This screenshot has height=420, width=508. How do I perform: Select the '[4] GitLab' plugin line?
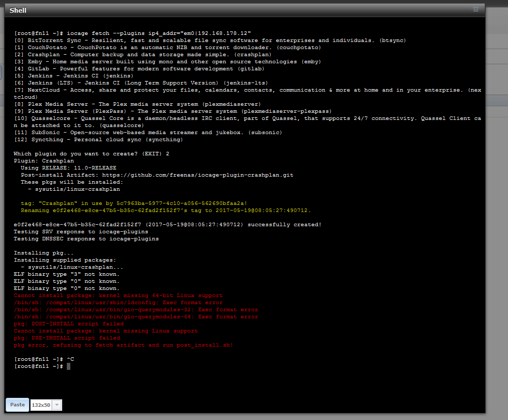coord(139,69)
